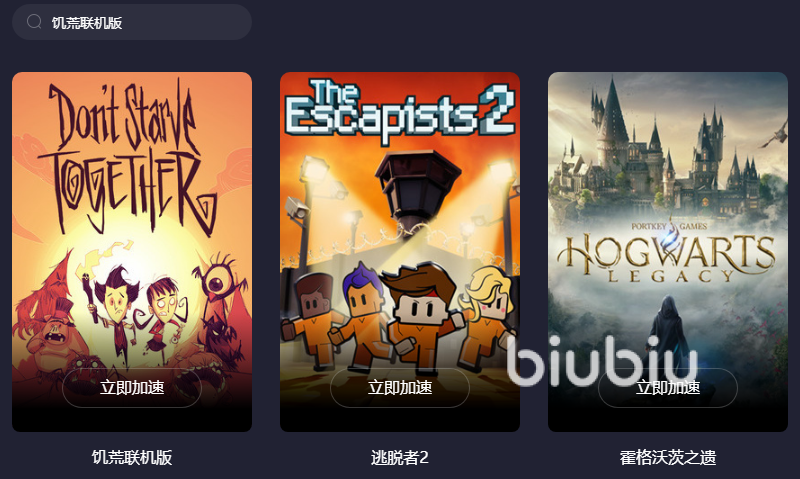Click 立即加速 on The Escapists 2 card

tap(399, 388)
